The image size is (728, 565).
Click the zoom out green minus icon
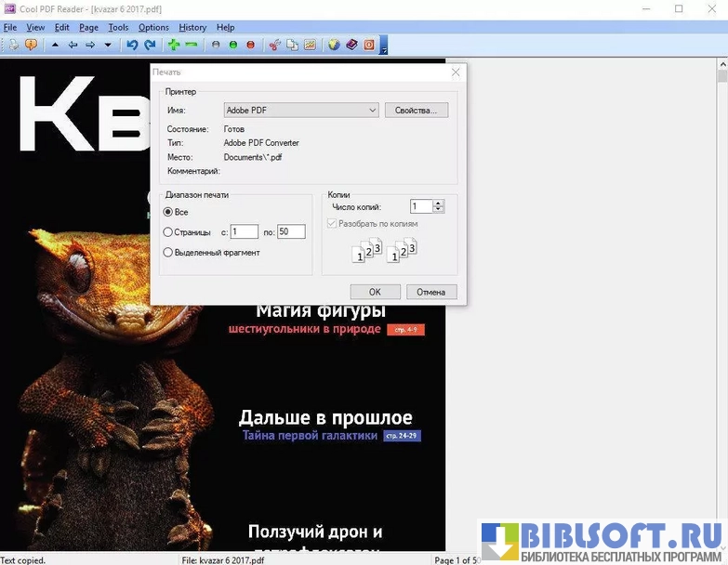coord(192,45)
